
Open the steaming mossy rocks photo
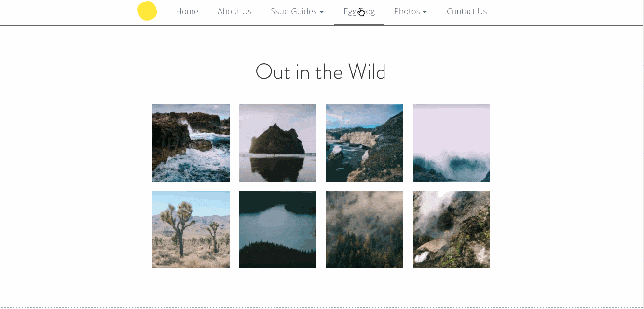452,230
